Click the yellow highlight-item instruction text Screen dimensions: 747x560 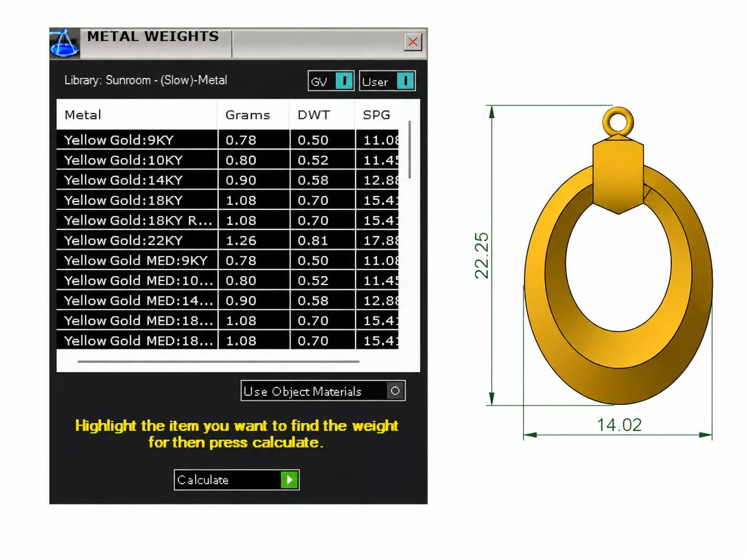(x=237, y=434)
